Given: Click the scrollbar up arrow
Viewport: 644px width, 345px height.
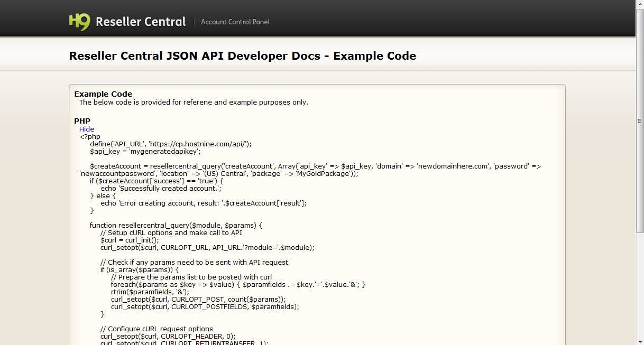Looking at the screenshot, I should coord(640,4).
